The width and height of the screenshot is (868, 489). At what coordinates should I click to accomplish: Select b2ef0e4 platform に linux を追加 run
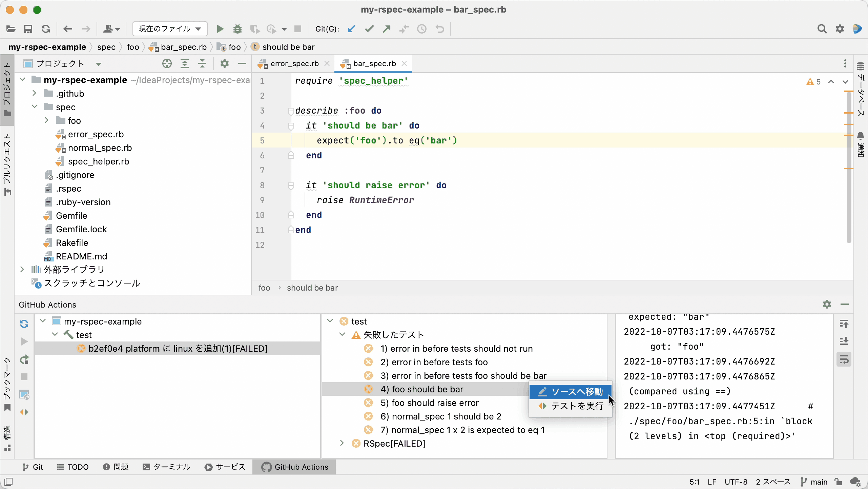point(178,348)
